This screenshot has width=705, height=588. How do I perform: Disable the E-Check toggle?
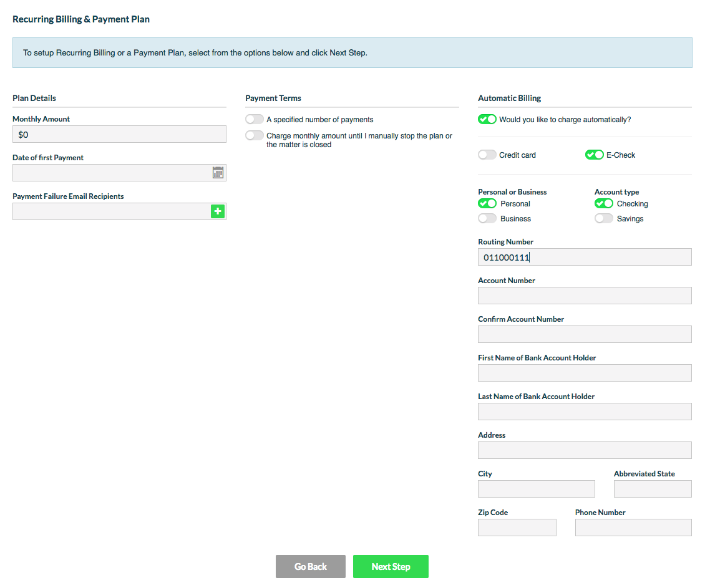(x=594, y=155)
